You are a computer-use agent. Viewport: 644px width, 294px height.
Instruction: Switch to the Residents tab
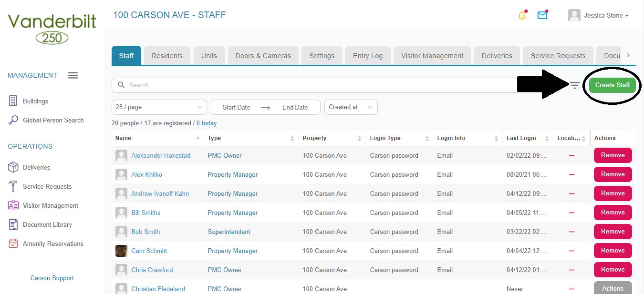click(x=167, y=55)
